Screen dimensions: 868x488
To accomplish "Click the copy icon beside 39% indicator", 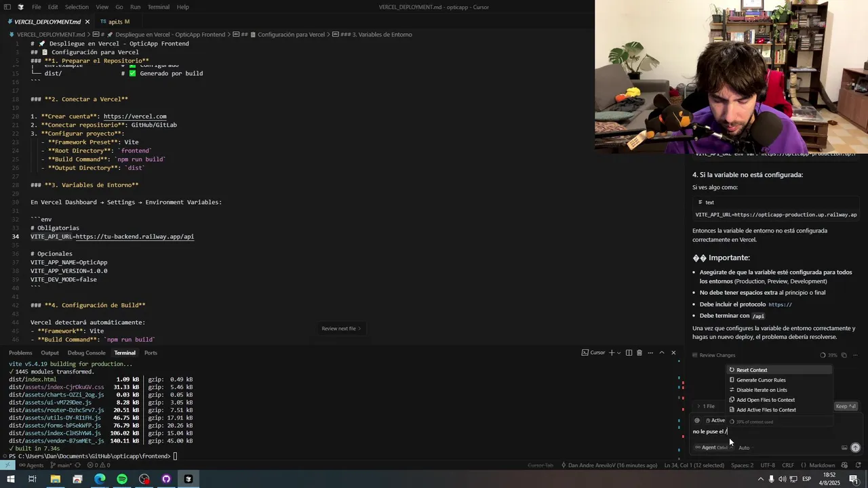I will [x=844, y=355].
